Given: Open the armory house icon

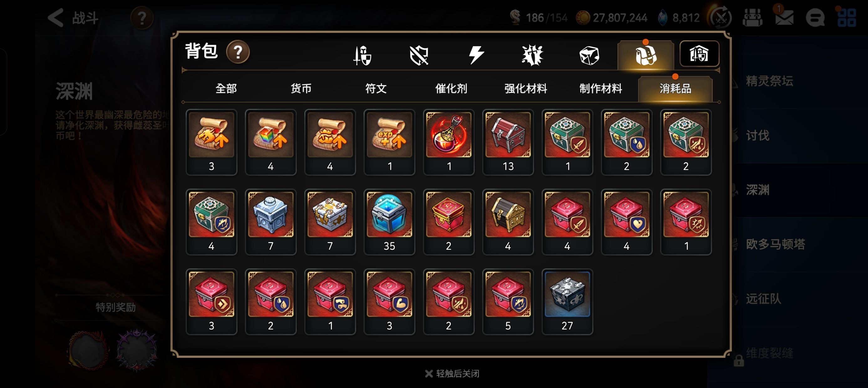Looking at the screenshot, I should tap(699, 54).
